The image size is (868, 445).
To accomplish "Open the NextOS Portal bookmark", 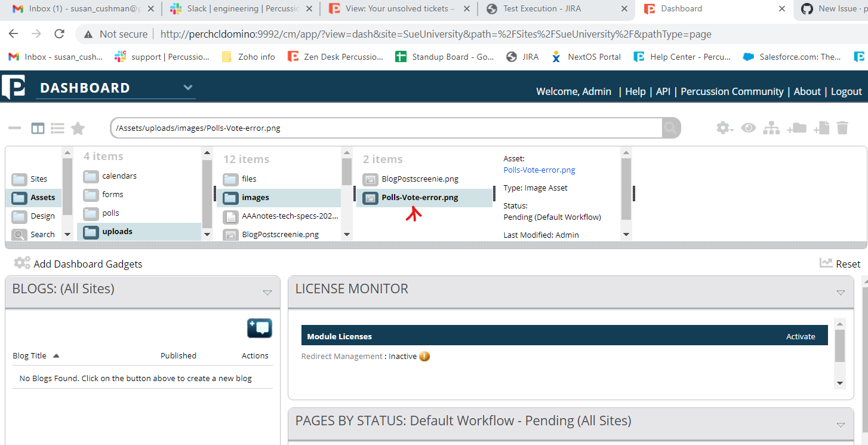I will click(x=586, y=57).
